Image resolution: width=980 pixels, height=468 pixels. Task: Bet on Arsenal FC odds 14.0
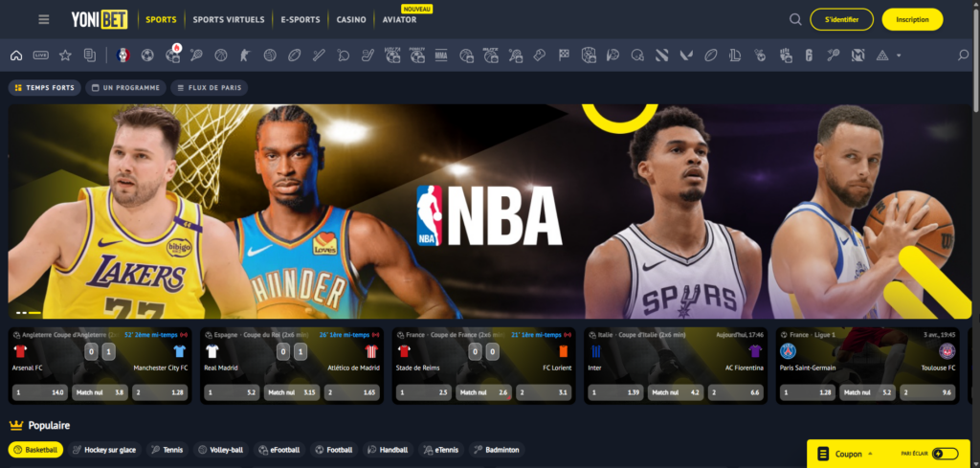(38, 392)
